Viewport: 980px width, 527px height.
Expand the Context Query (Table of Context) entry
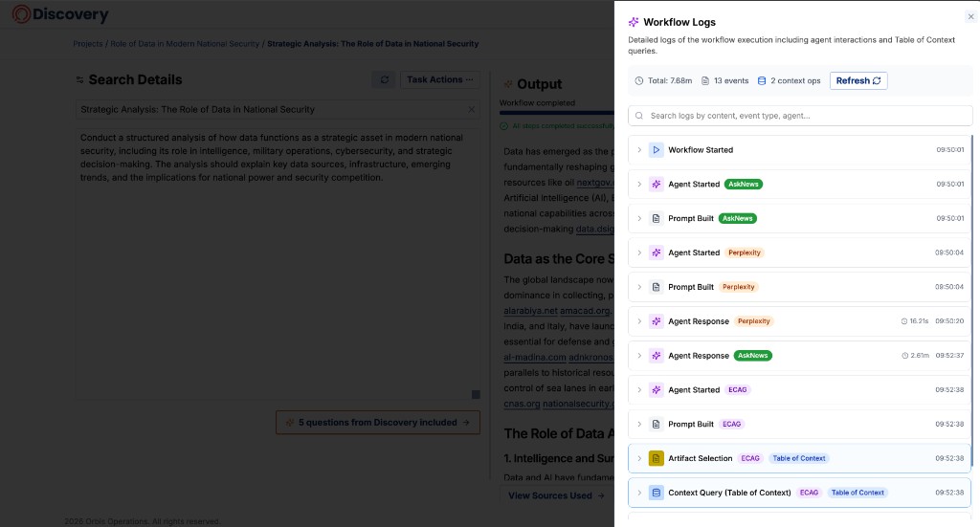(x=638, y=493)
